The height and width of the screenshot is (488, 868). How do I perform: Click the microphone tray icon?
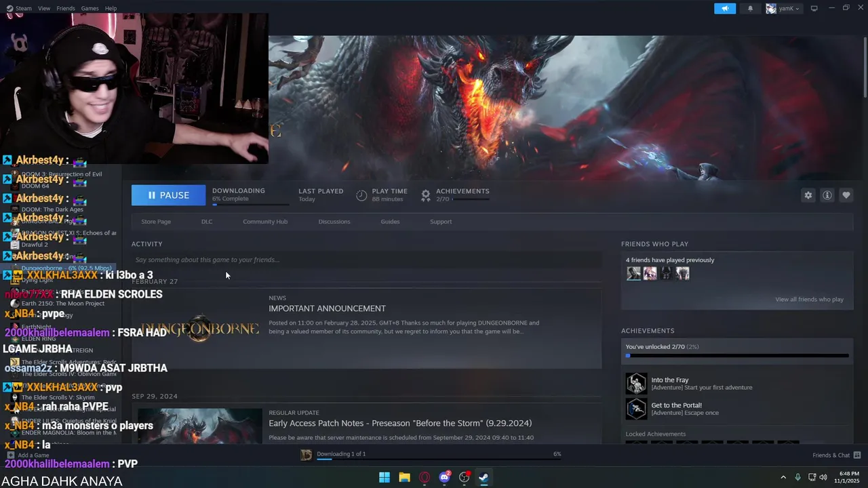click(797, 477)
